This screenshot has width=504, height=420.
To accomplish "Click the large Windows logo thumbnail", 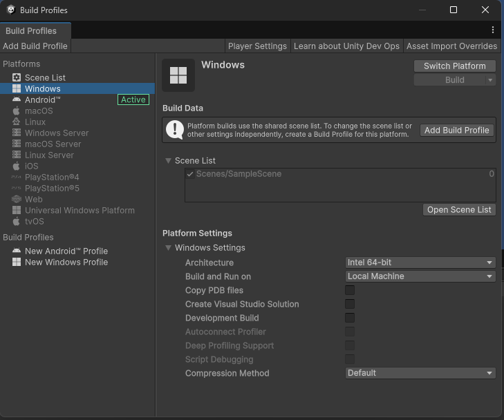I will [x=178, y=75].
